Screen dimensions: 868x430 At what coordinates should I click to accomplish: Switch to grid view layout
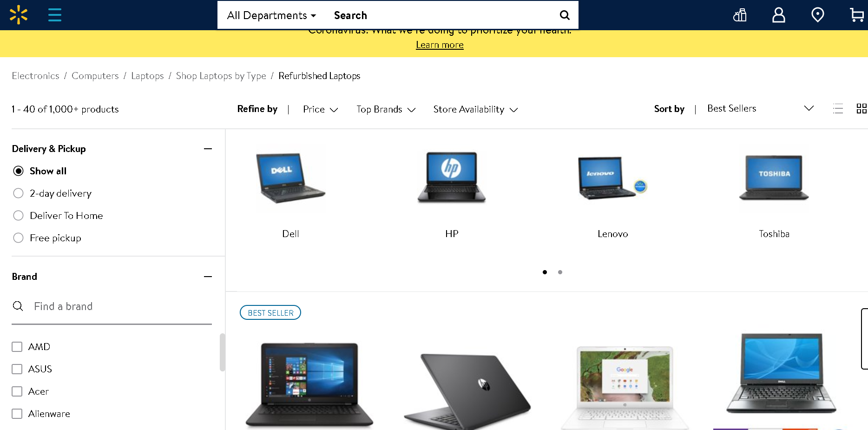[x=861, y=109]
